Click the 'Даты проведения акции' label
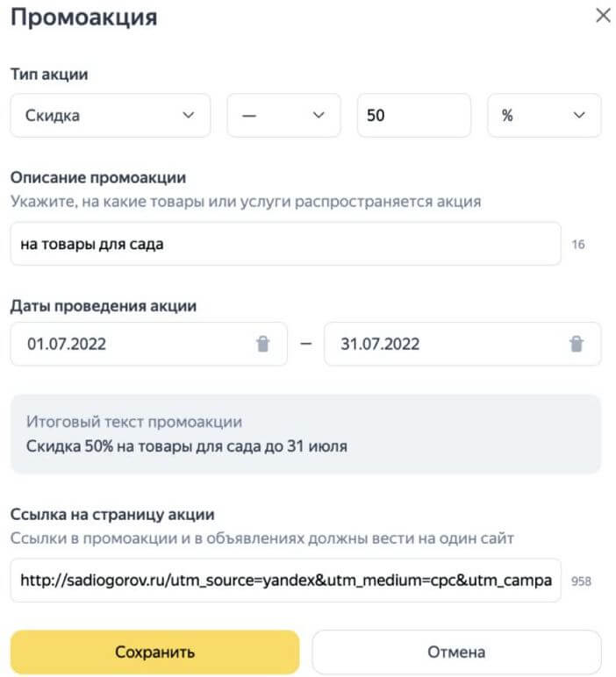This screenshot has width=616, height=677. tap(104, 306)
